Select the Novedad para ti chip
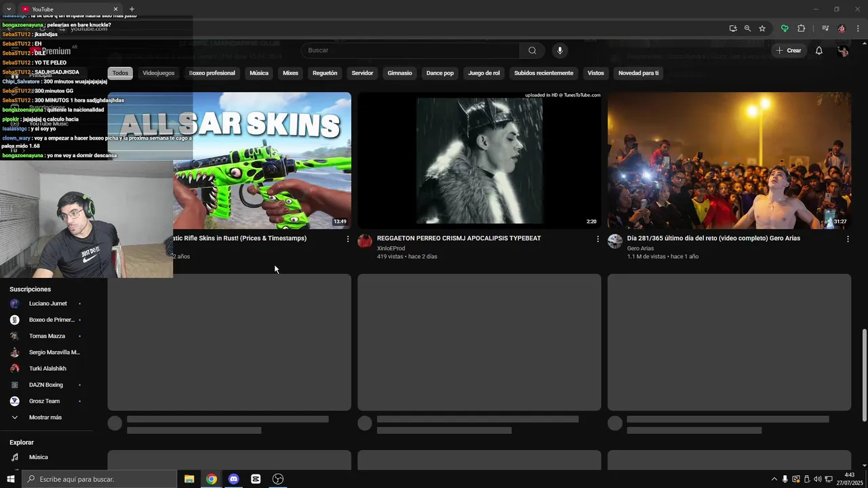This screenshot has width=868, height=488. pyautogui.click(x=638, y=73)
